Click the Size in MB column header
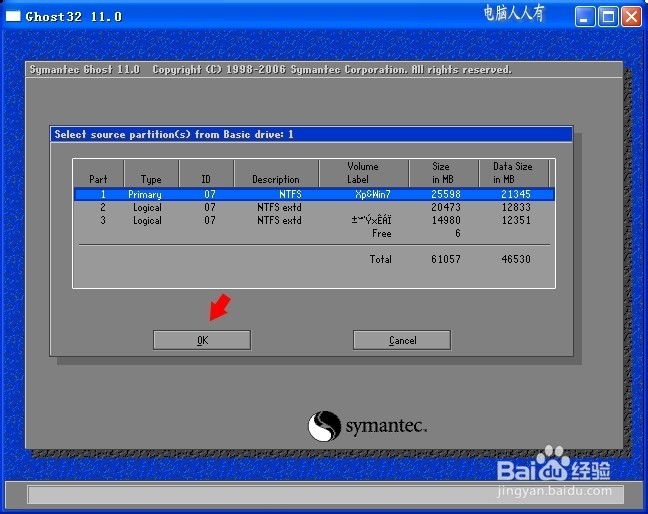 442,173
